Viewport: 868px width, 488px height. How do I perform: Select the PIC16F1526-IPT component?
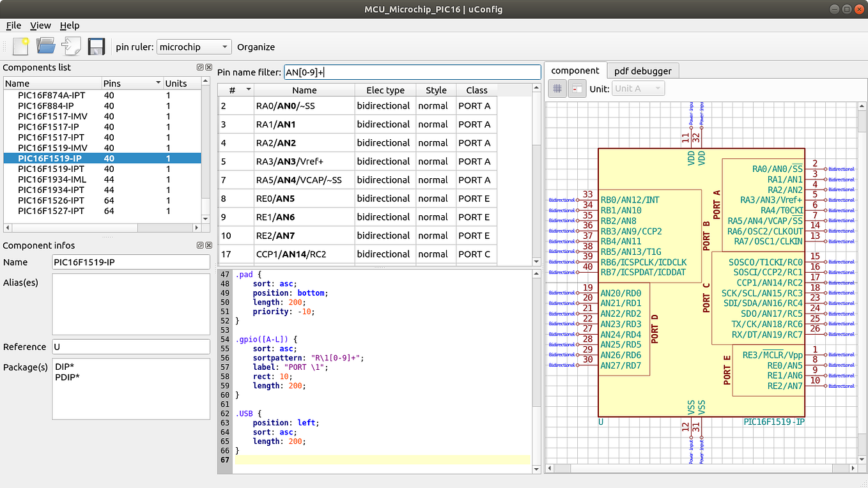coord(51,201)
